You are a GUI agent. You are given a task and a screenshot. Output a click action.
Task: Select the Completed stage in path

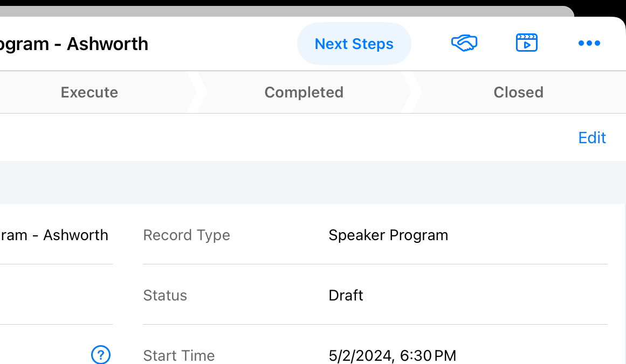pyautogui.click(x=304, y=93)
